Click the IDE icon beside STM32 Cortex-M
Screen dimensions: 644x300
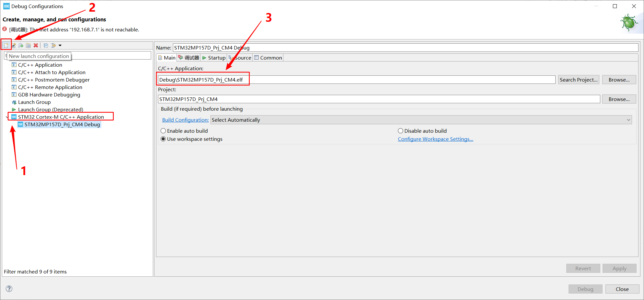point(14,117)
